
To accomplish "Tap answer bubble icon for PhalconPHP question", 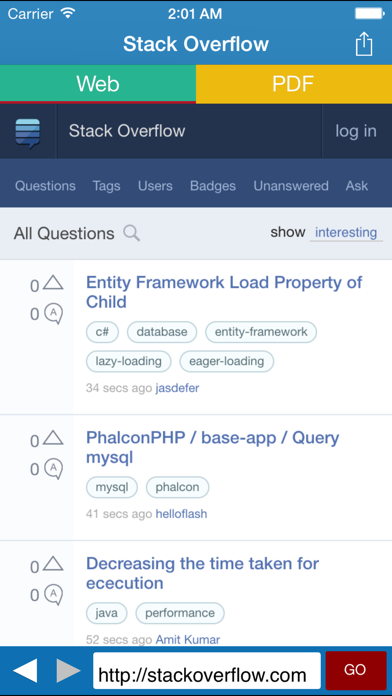I will click(x=53, y=469).
